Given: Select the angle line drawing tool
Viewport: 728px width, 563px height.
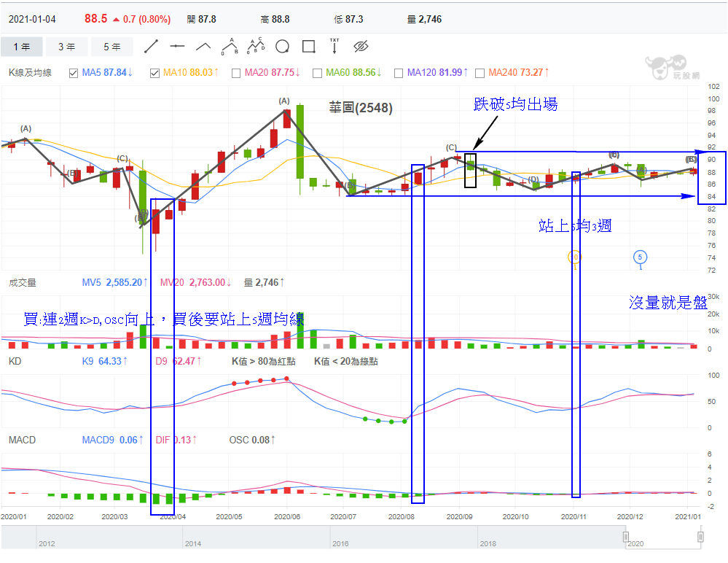Looking at the screenshot, I should tap(203, 47).
